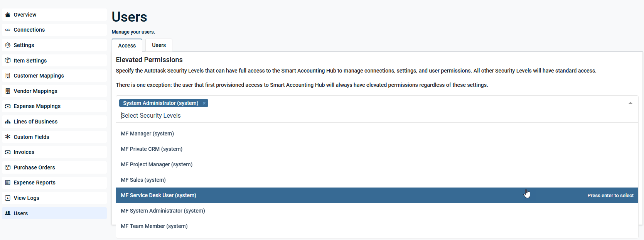Click the Overview home icon
644x240 pixels.
point(8,15)
